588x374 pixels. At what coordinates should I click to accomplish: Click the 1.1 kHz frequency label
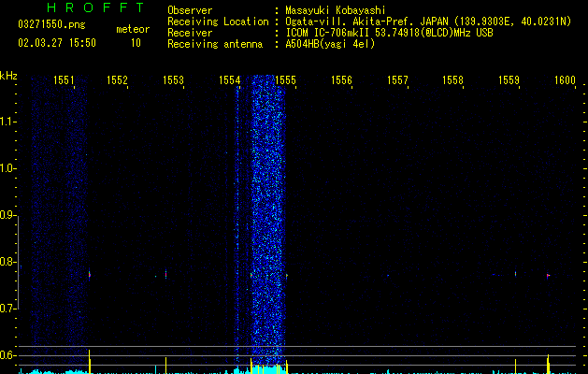coord(7,122)
